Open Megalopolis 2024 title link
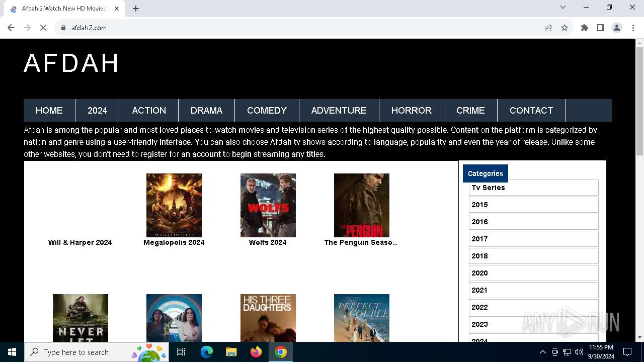Viewport: 644px width, 362px height. (x=174, y=242)
